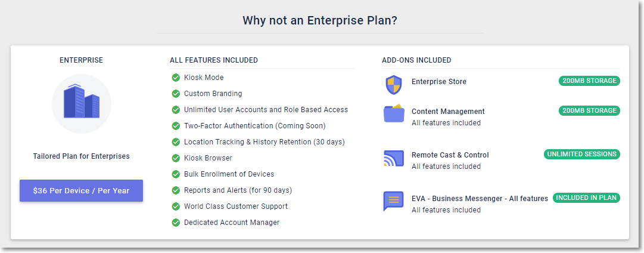Image resolution: width=644 pixels, height=253 pixels.
Task: Click the Content Management folder icon
Action: 394,113
